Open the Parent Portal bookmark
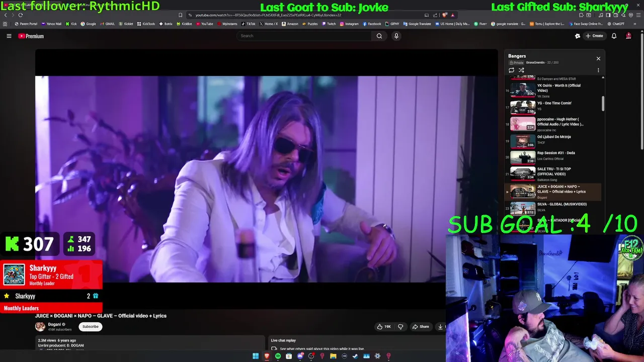 26,24
